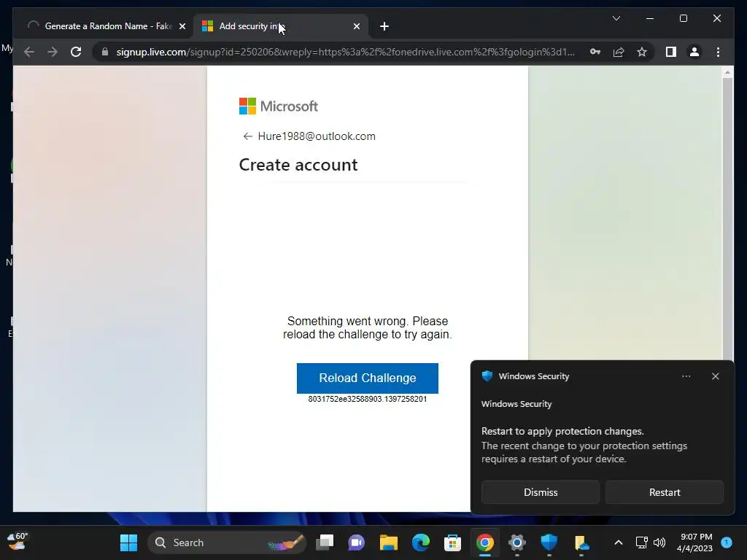Click the rightmost file explorer taskbar icon
Image resolution: width=747 pixels, height=560 pixels.
(581, 542)
